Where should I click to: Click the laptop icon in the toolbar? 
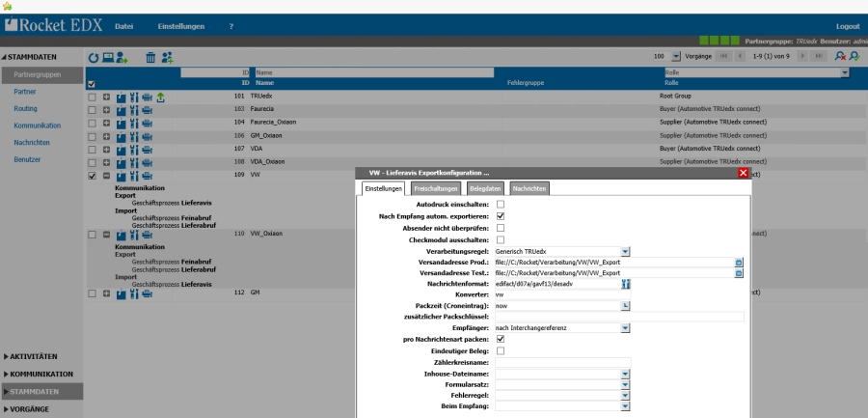pyautogui.click(x=107, y=57)
